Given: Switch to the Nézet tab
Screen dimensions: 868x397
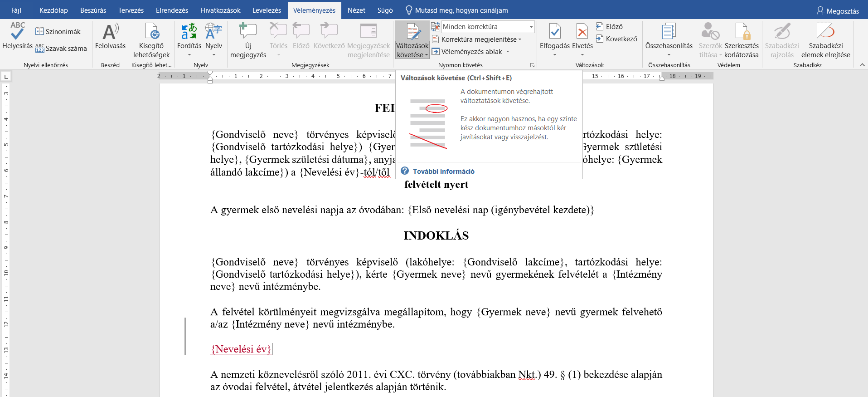Looking at the screenshot, I should tap(356, 10).
